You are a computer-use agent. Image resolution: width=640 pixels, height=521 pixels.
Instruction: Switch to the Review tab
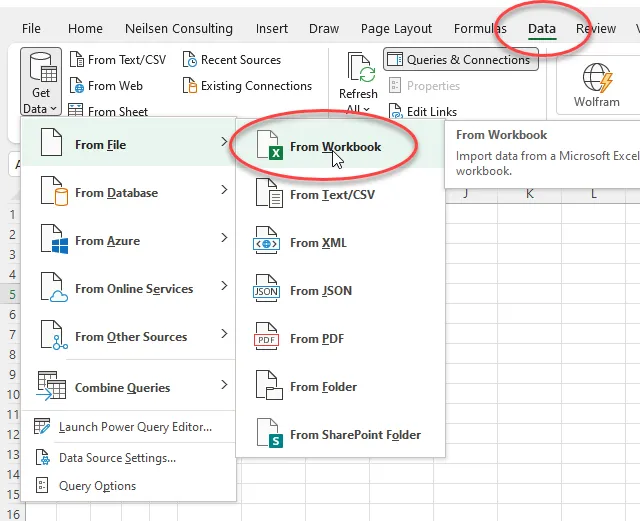click(596, 29)
